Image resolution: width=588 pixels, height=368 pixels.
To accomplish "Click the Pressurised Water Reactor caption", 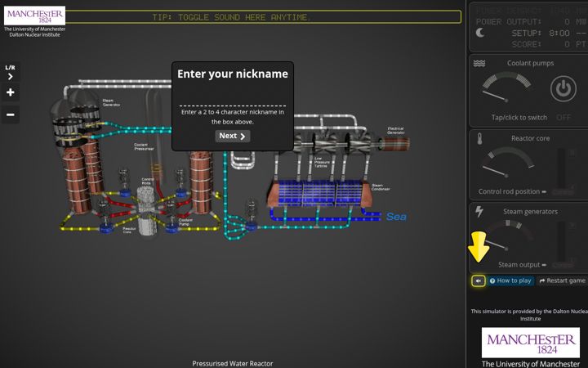I will click(233, 363).
